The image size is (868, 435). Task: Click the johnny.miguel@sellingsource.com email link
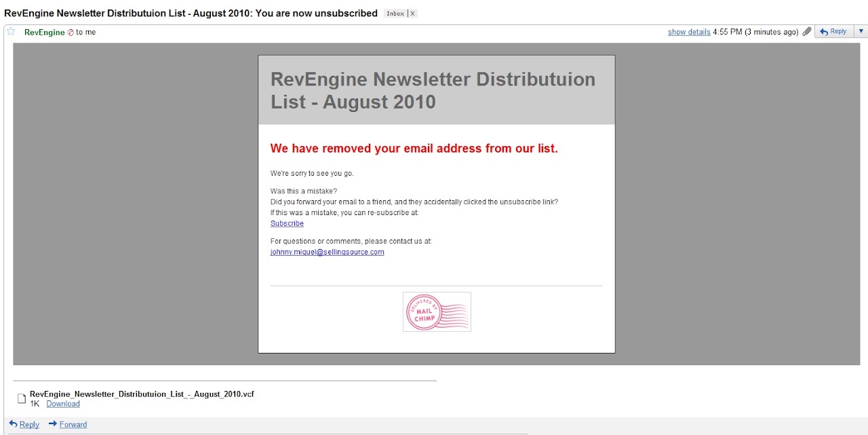(328, 252)
